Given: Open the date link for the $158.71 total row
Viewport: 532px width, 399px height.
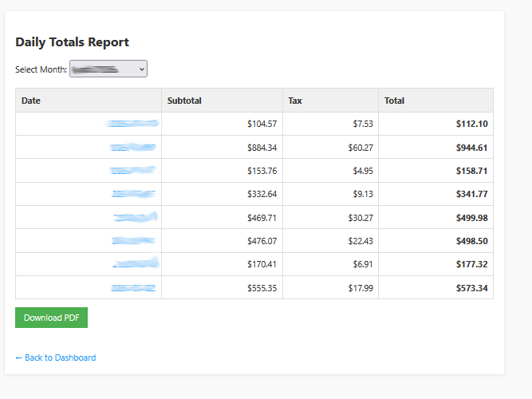Looking at the screenshot, I should coord(133,171).
